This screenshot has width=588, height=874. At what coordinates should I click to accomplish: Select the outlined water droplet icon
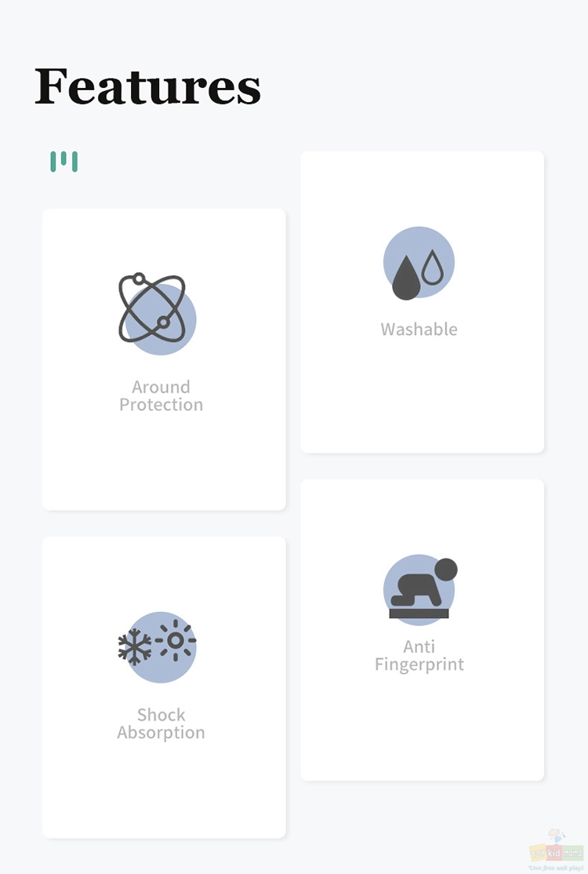tap(433, 268)
